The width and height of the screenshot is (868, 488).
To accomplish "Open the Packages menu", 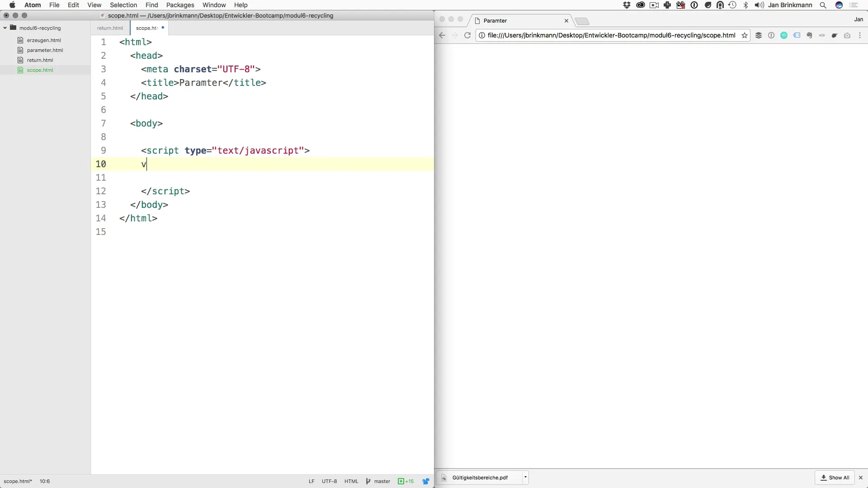I will click(180, 5).
